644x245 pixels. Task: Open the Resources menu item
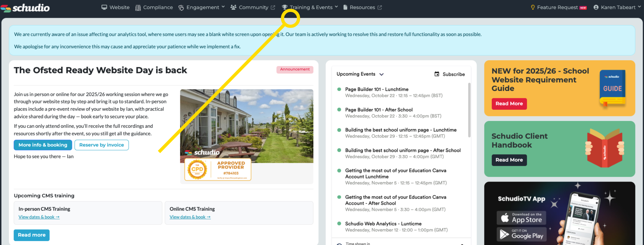(x=362, y=7)
